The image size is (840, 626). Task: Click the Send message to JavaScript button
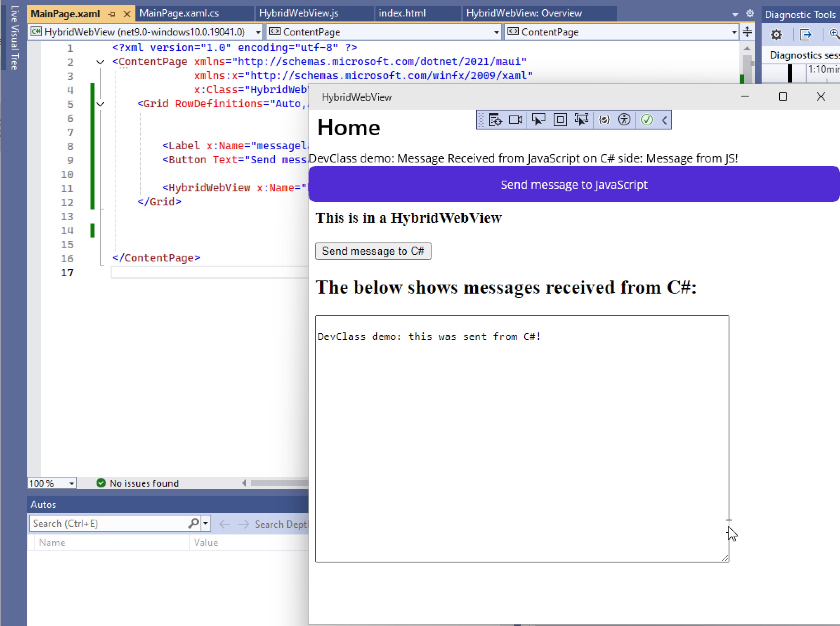[574, 184]
